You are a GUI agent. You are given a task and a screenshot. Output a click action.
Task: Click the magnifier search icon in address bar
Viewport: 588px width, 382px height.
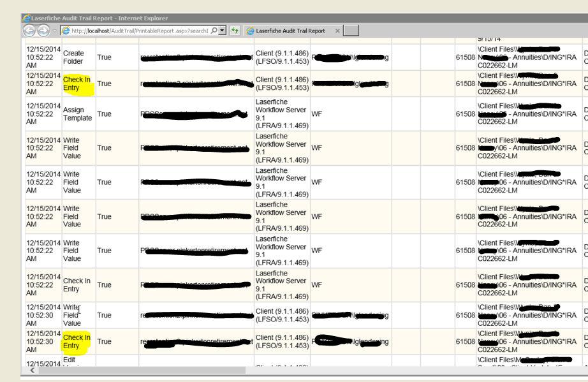pyautogui.click(x=214, y=31)
